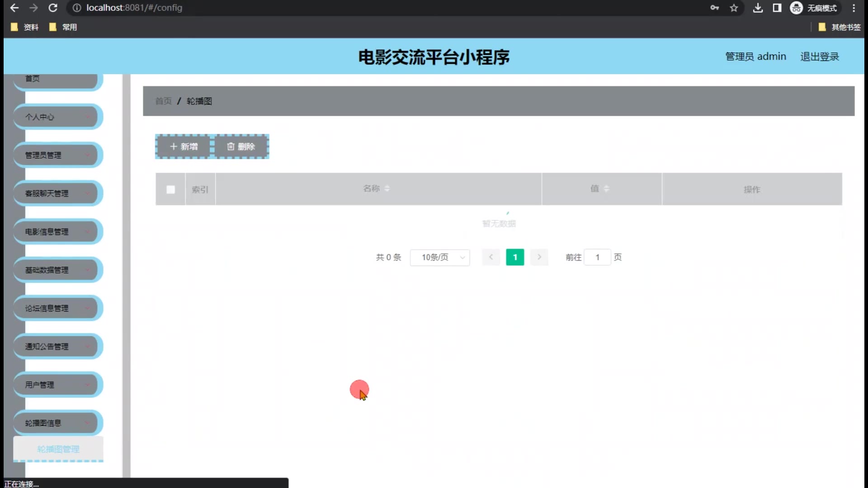The image size is (868, 488).
Task: Click the browser reload icon
Action: (x=53, y=8)
